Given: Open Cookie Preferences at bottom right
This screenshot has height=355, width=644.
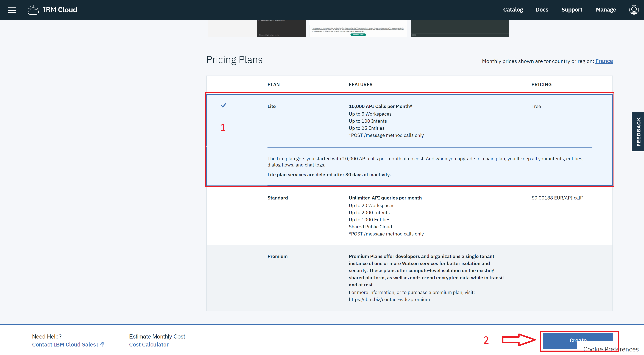Looking at the screenshot, I should click(611, 349).
